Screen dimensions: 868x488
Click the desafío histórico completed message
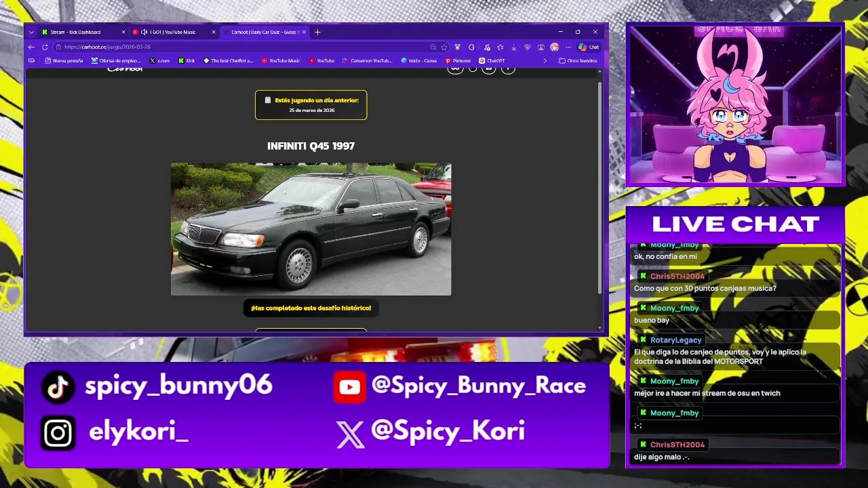[x=311, y=308]
